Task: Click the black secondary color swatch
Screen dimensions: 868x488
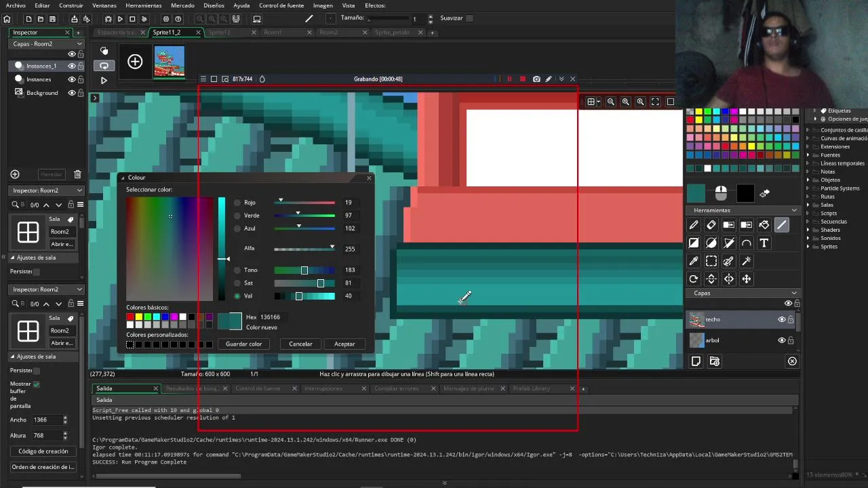Action: (745, 193)
